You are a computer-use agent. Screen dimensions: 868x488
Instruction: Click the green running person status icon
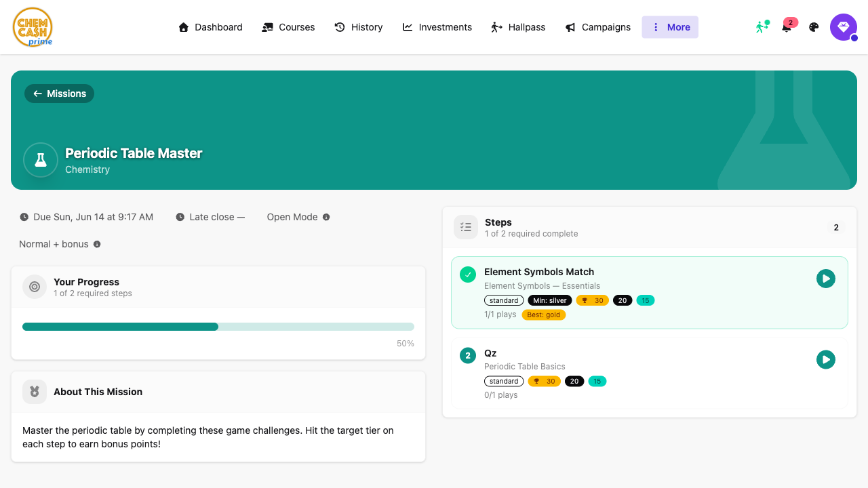pos(763,27)
